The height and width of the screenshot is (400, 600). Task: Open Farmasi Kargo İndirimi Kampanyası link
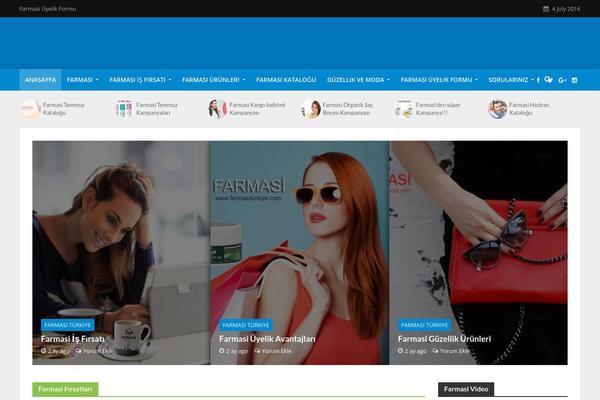[x=257, y=109]
